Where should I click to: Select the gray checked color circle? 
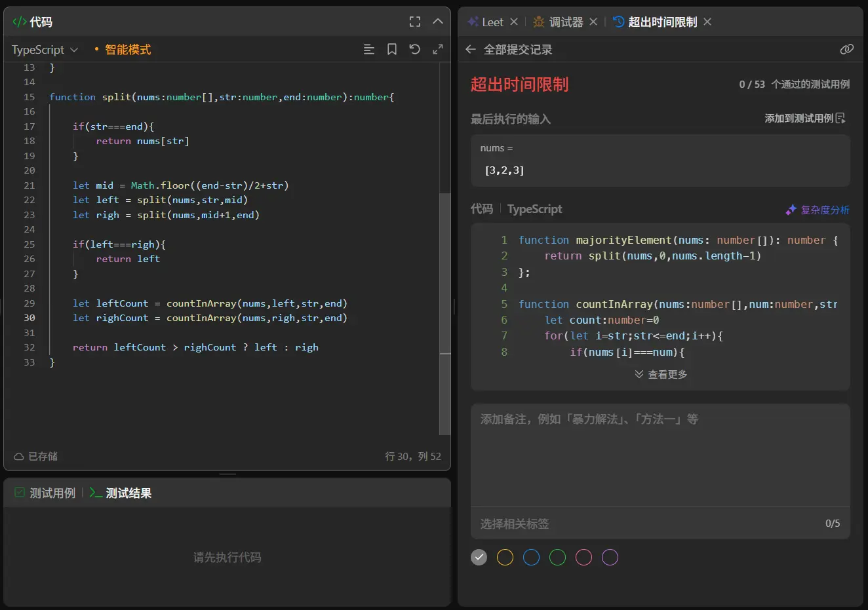pyautogui.click(x=479, y=557)
